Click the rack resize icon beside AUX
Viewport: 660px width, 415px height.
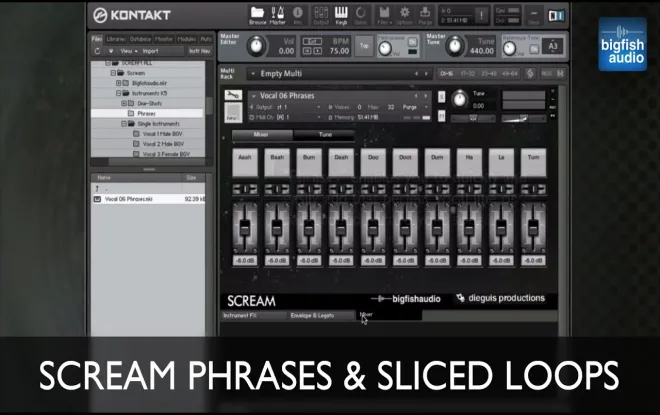tap(560, 74)
